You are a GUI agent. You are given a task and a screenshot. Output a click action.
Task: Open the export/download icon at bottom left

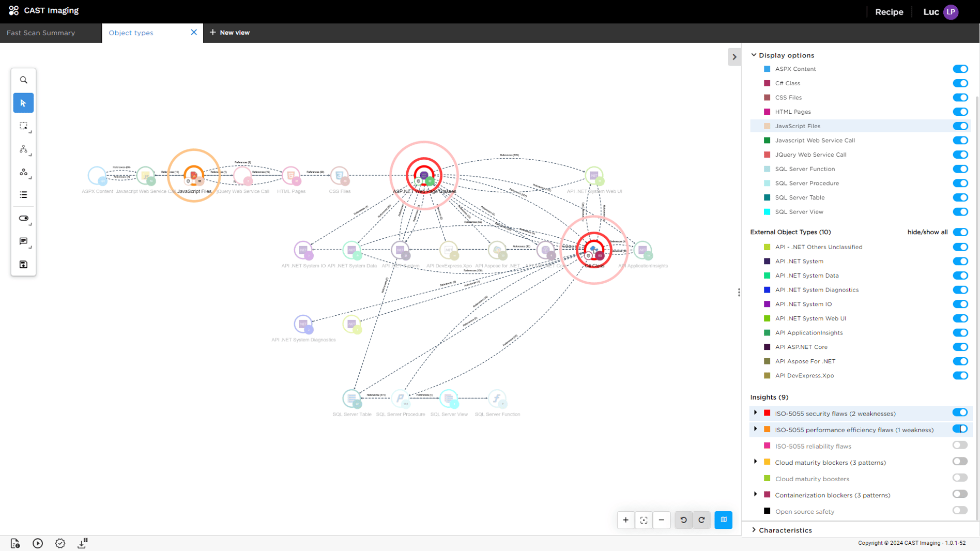coord(82,543)
